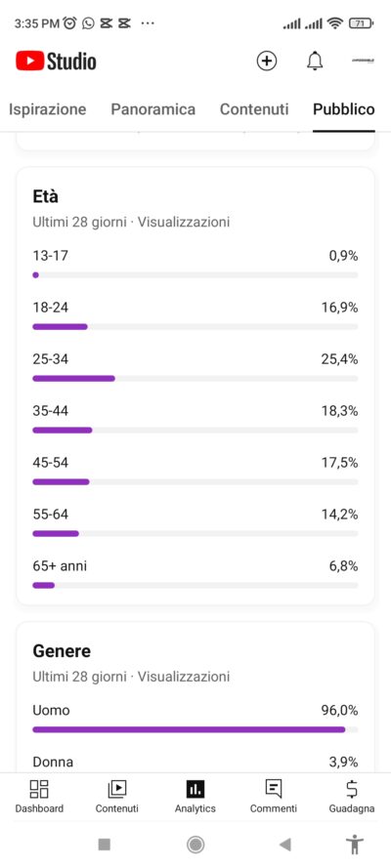Open Commenti in bottom navigation

pos(273,797)
